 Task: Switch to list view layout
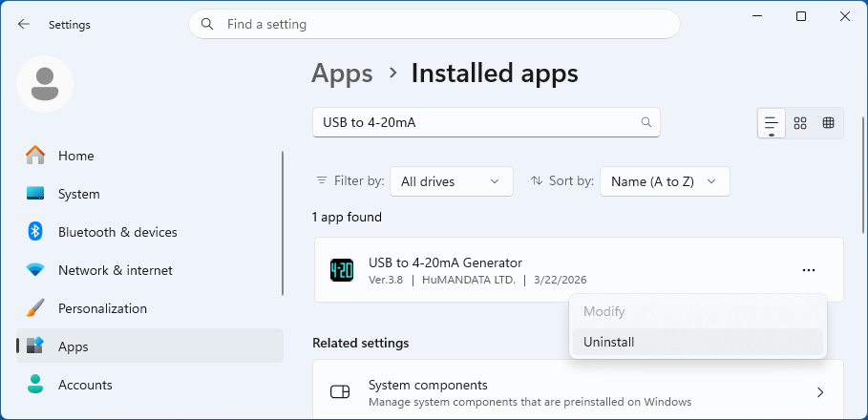point(772,123)
